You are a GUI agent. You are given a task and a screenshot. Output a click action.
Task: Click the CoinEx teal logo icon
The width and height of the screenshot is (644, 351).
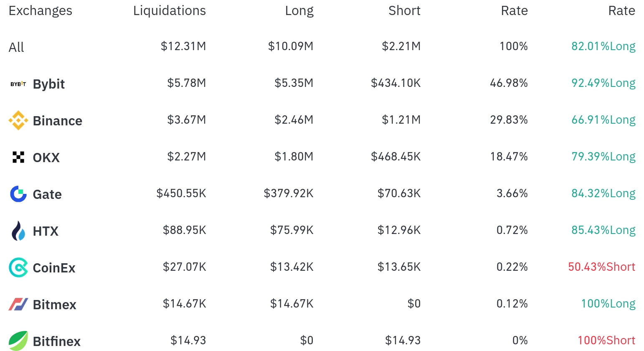(18, 267)
